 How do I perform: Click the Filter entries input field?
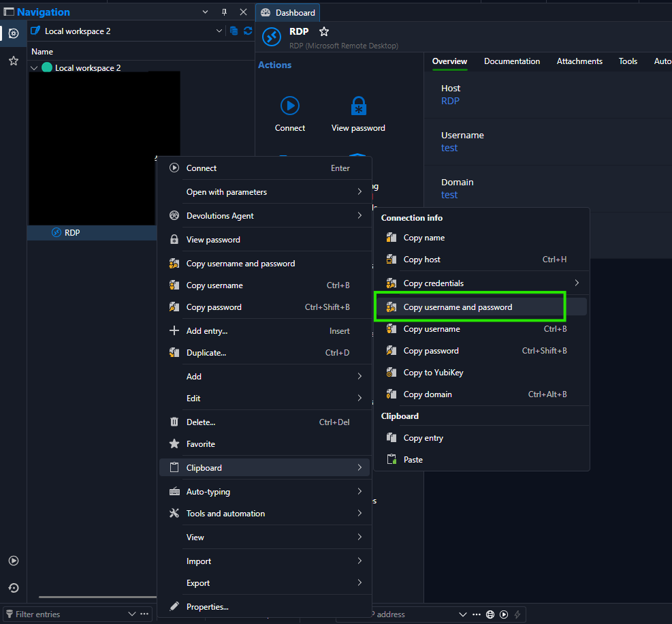[x=69, y=614]
